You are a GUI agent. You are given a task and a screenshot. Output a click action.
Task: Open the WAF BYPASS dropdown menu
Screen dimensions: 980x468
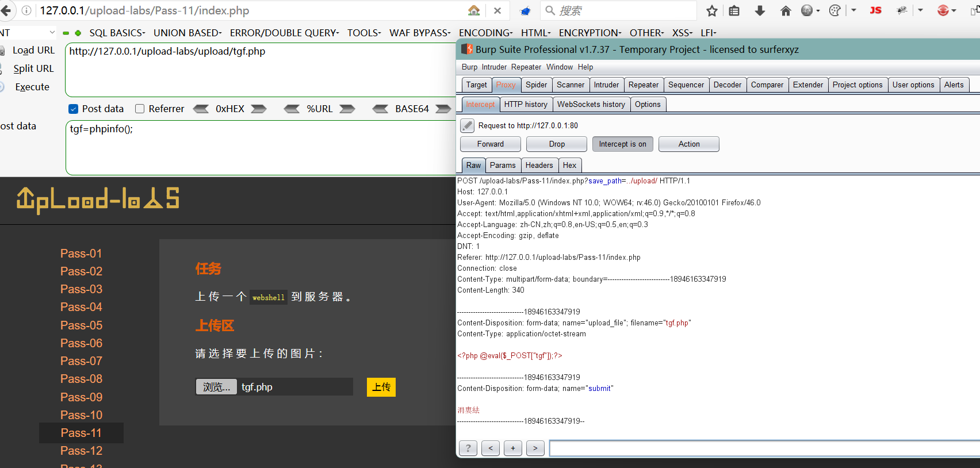click(420, 33)
